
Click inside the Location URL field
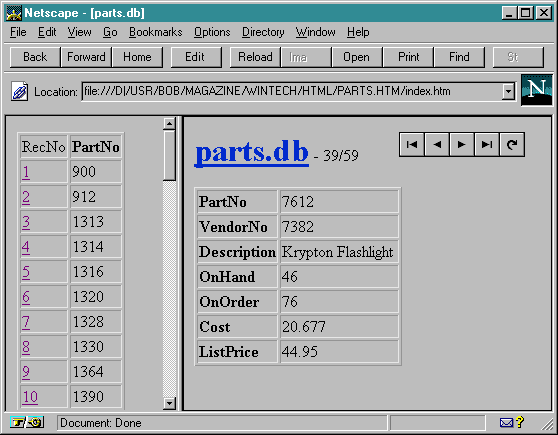(x=292, y=92)
